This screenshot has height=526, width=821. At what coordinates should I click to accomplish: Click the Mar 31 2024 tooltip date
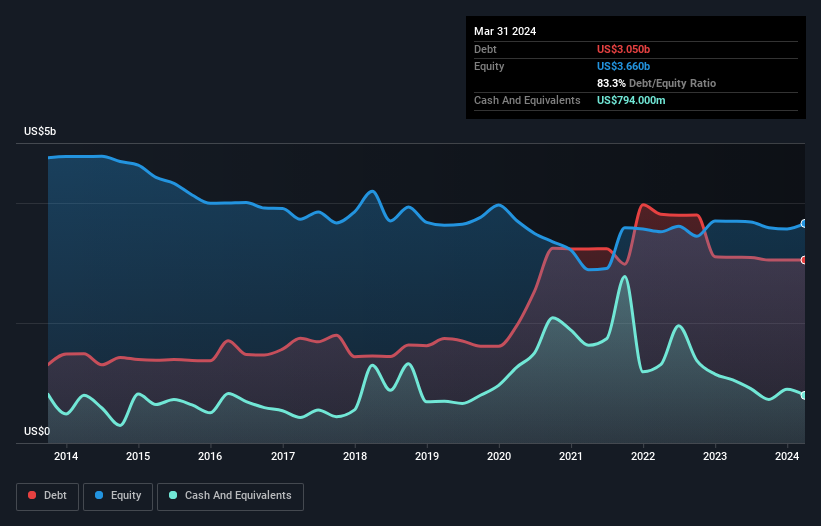[x=505, y=31]
